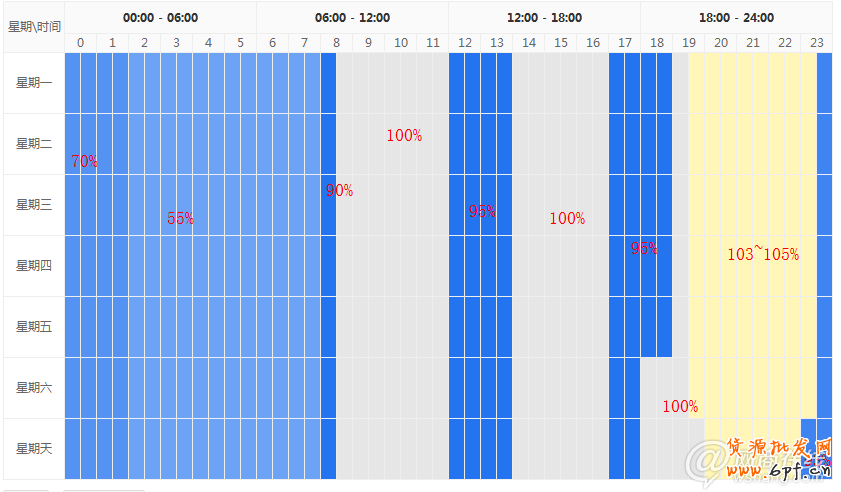841x492 pixels.
Task: Click the 星期二 cell at hour 15
Action: tap(561, 144)
